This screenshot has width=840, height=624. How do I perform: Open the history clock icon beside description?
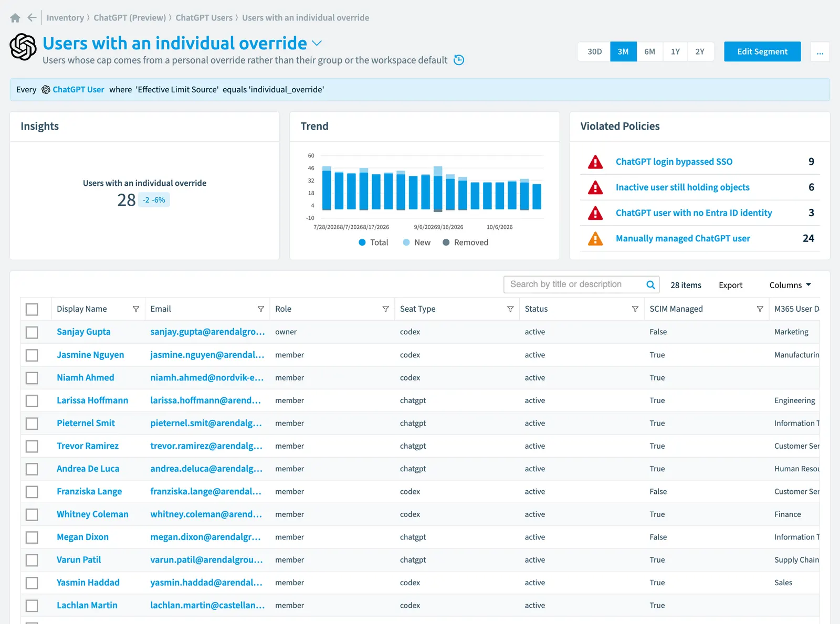point(459,60)
